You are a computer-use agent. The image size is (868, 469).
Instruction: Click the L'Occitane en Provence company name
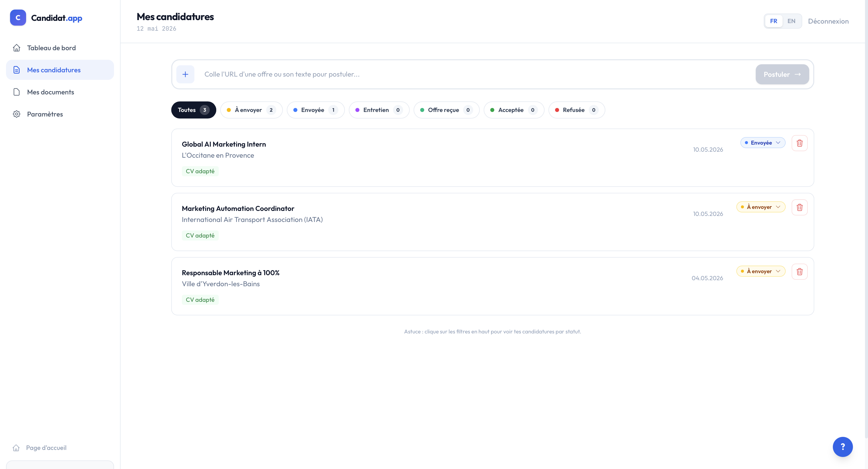pyautogui.click(x=218, y=155)
